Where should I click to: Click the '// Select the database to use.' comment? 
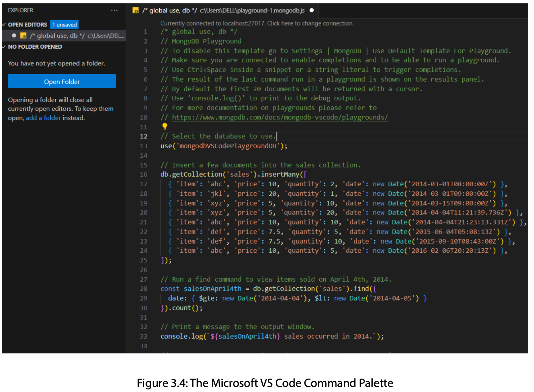click(218, 136)
